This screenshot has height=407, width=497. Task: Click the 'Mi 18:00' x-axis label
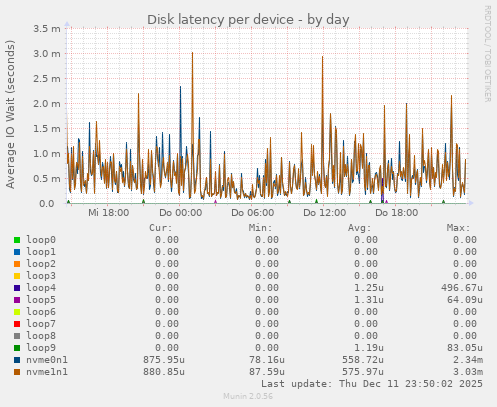(x=108, y=213)
